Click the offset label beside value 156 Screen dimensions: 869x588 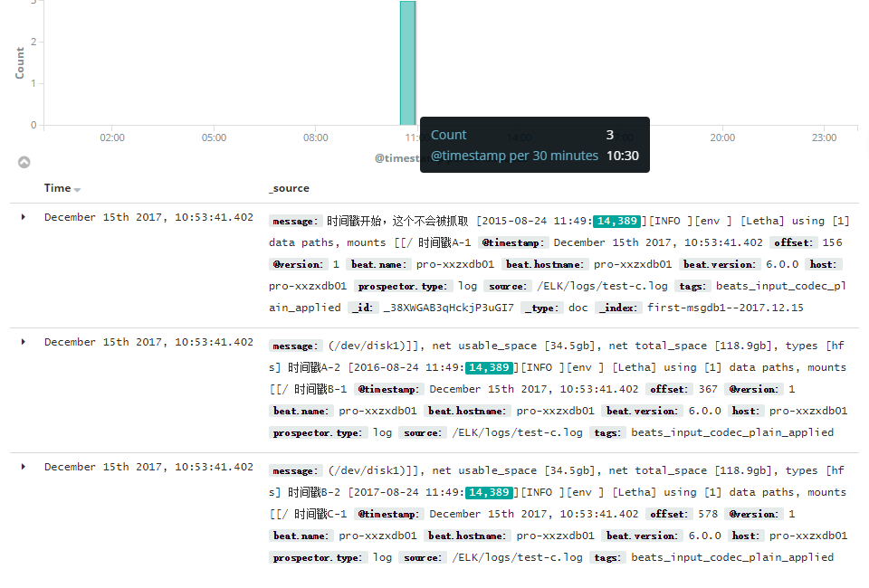pyautogui.click(x=793, y=242)
